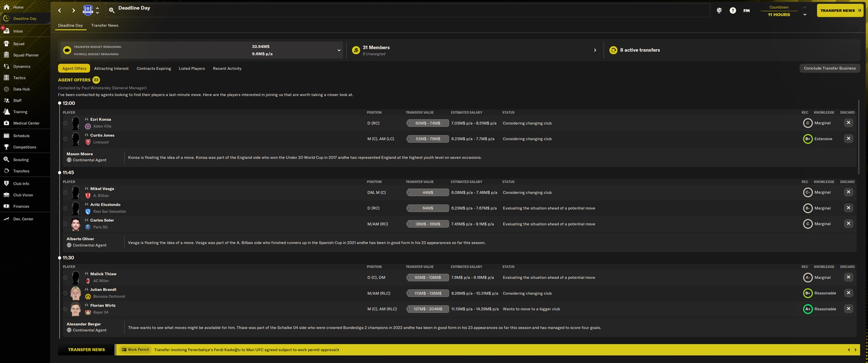Open the help question mark icon
This screenshot has height=363, width=868.
click(x=733, y=10)
